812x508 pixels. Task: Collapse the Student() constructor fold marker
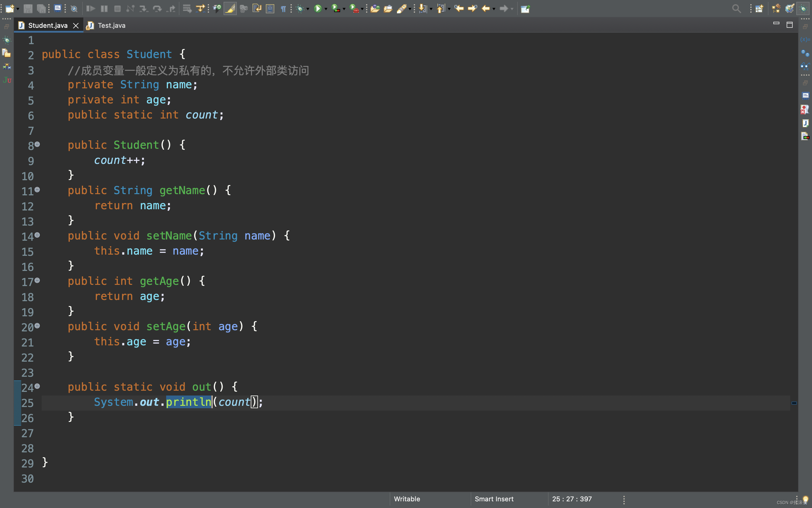coord(37,144)
